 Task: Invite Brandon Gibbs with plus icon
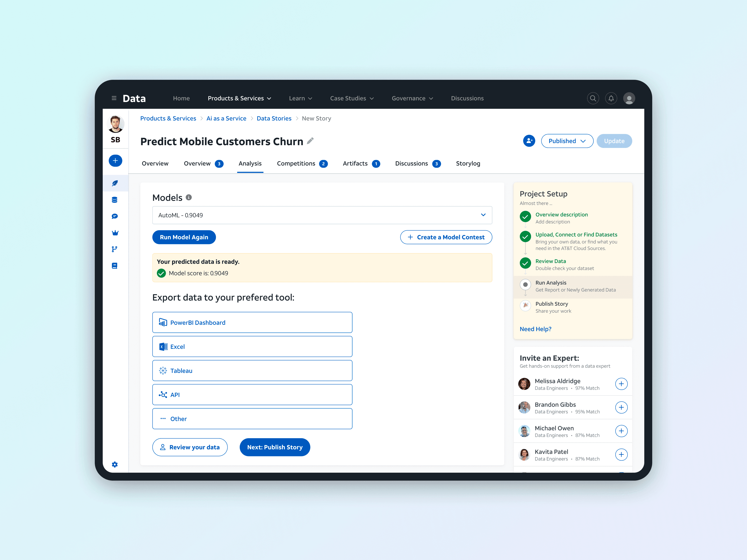click(621, 407)
